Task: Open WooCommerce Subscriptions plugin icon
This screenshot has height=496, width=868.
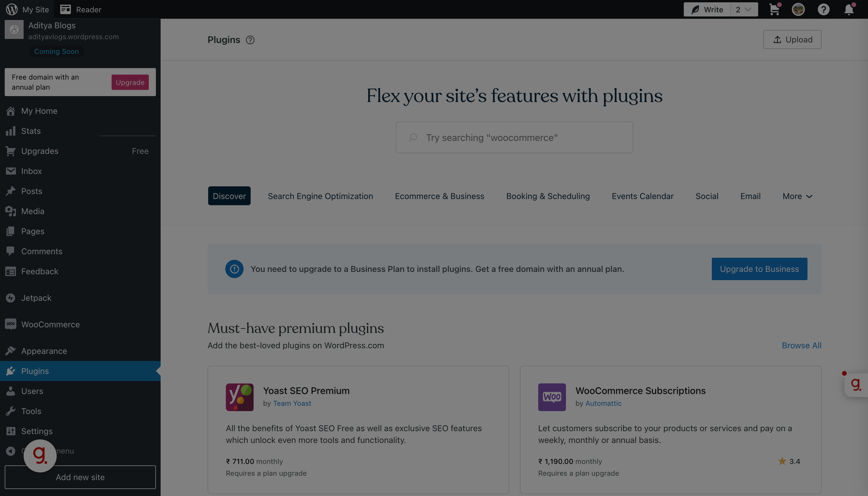Action: point(552,397)
